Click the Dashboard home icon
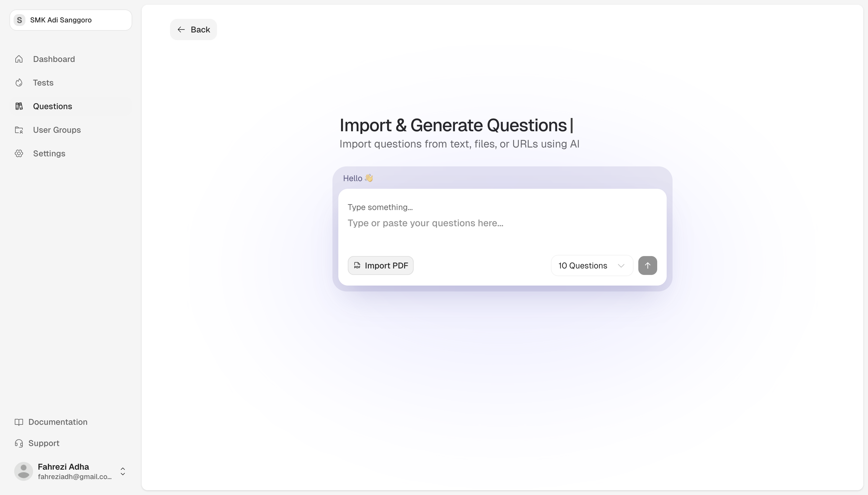The width and height of the screenshot is (868, 495). pyautogui.click(x=19, y=59)
